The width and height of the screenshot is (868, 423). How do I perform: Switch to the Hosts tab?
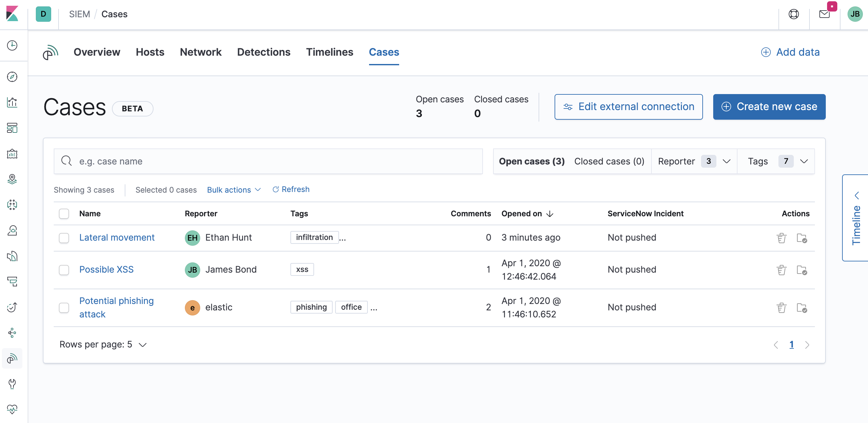tap(150, 52)
